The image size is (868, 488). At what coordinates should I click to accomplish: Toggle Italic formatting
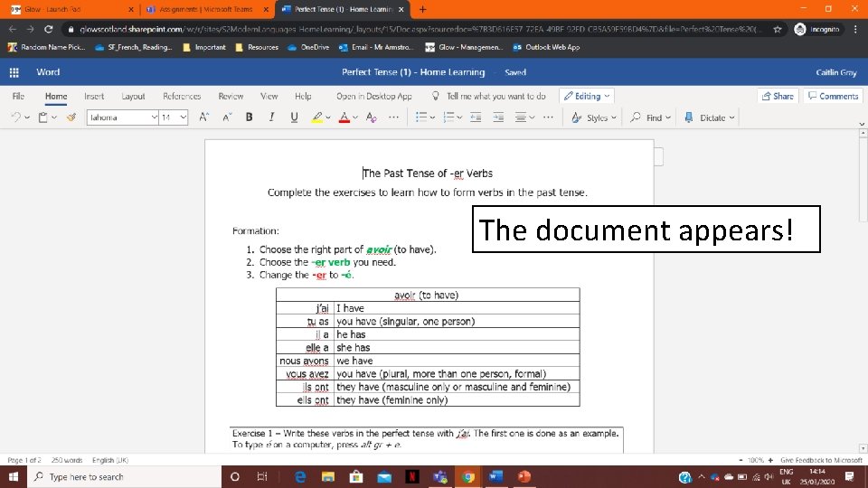click(x=271, y=117)
